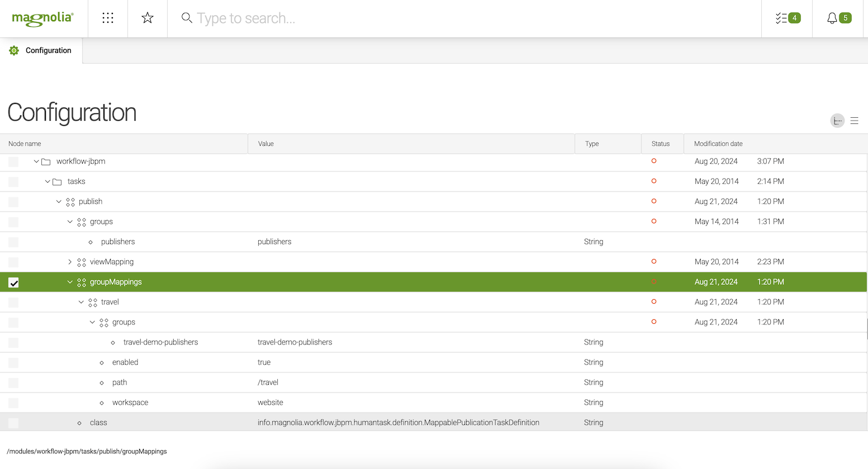Collapse the workflow-jbpm folder
This screenshot has height=469, width=868.
pos(36,161)
